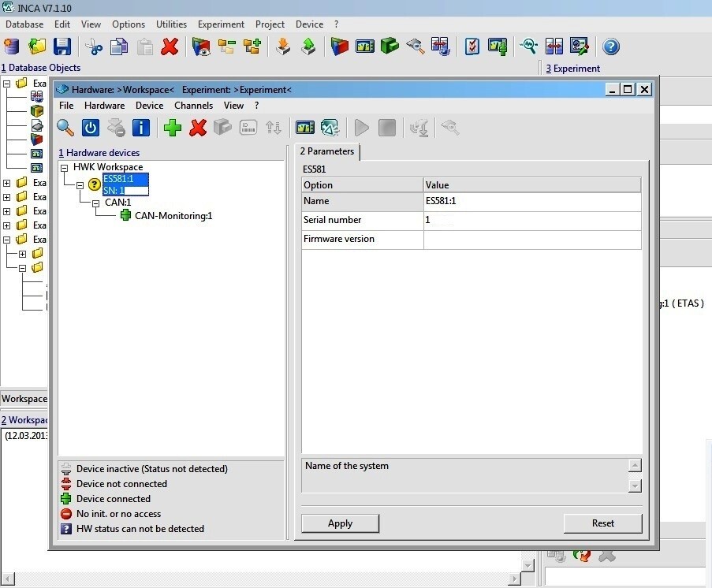Image resolution: width=712 pixels, height=588 pixels.
Task: Add a hardware device with green plus icon
Action: pyautogui.click(x=173, y=127)
